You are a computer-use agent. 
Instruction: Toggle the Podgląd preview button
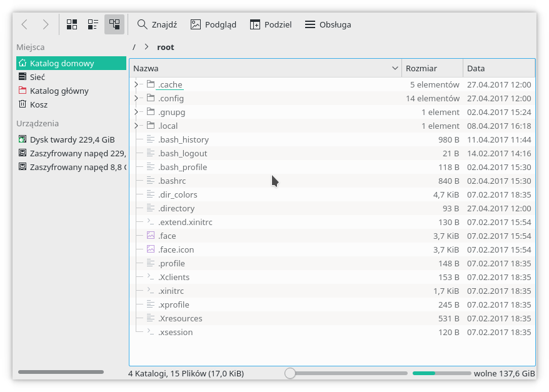pyautogui.click(x=213, y=24)
